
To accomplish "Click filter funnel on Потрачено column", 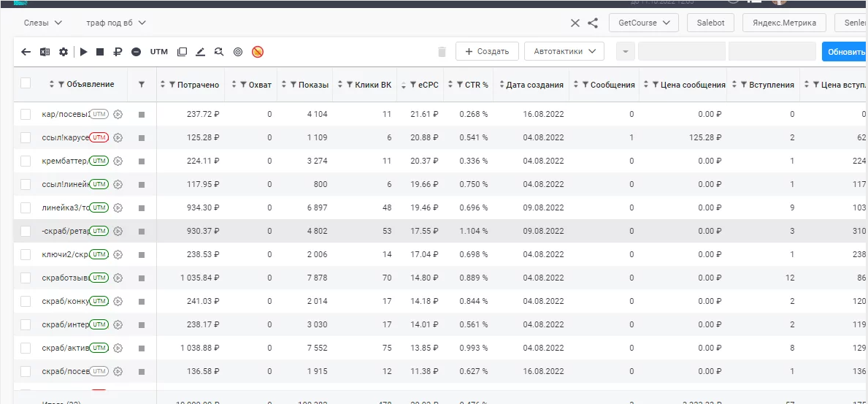I will point(172,85).
